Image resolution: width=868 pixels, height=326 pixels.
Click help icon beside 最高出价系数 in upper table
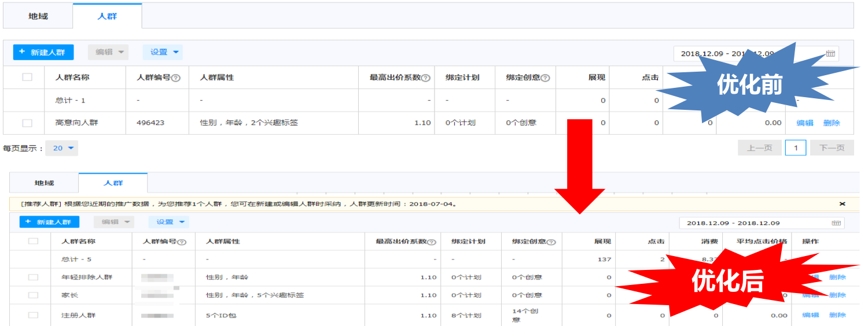point(426,78)
